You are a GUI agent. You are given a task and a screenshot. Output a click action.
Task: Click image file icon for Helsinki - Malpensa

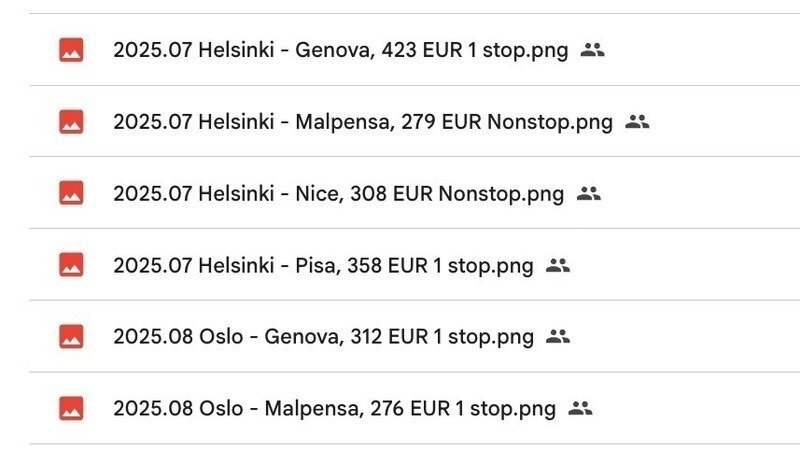coord(71,121)
